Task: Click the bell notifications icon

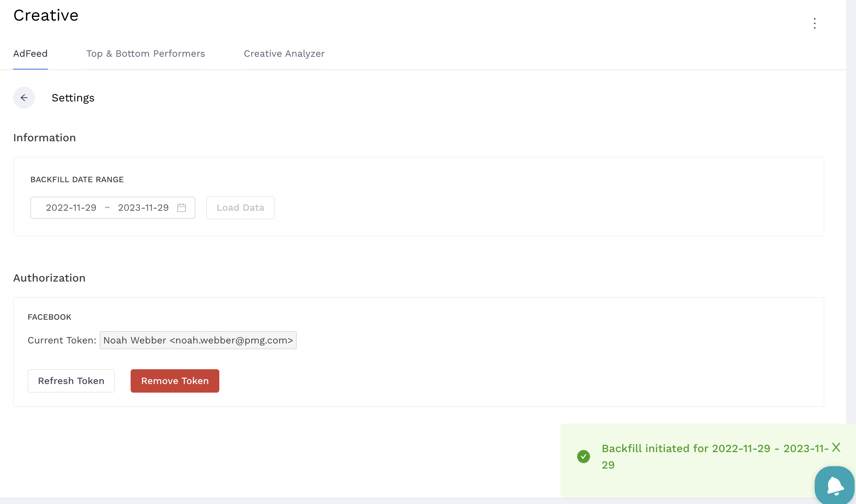Action: 834,485
